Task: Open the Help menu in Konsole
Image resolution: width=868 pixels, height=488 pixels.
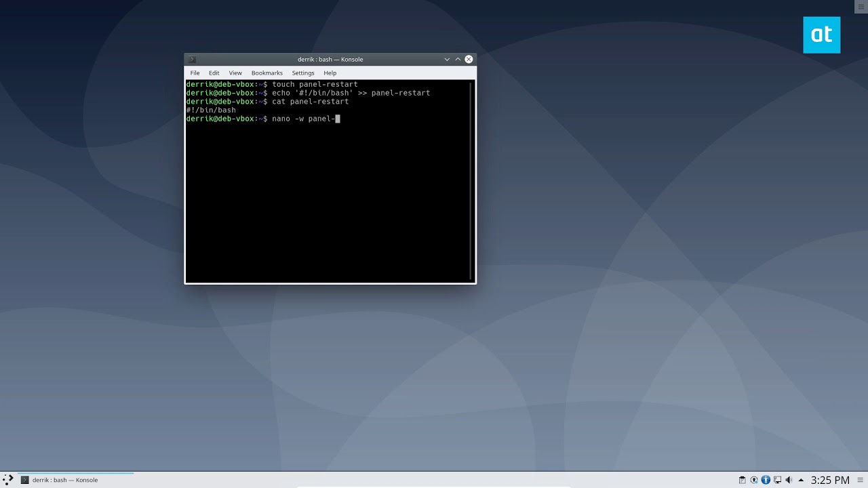Action: pyautogui.click(x=330, y=73)
